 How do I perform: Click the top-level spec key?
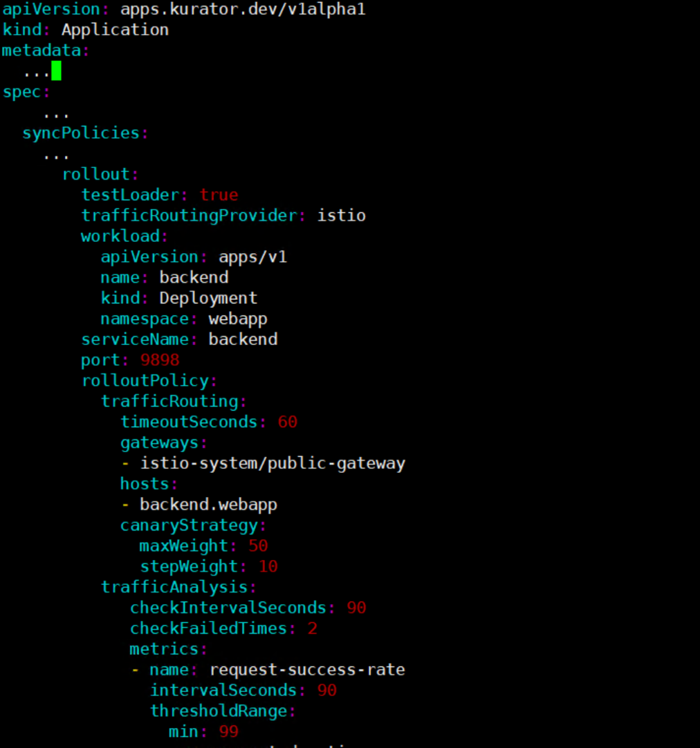click(x=21, y=91)
